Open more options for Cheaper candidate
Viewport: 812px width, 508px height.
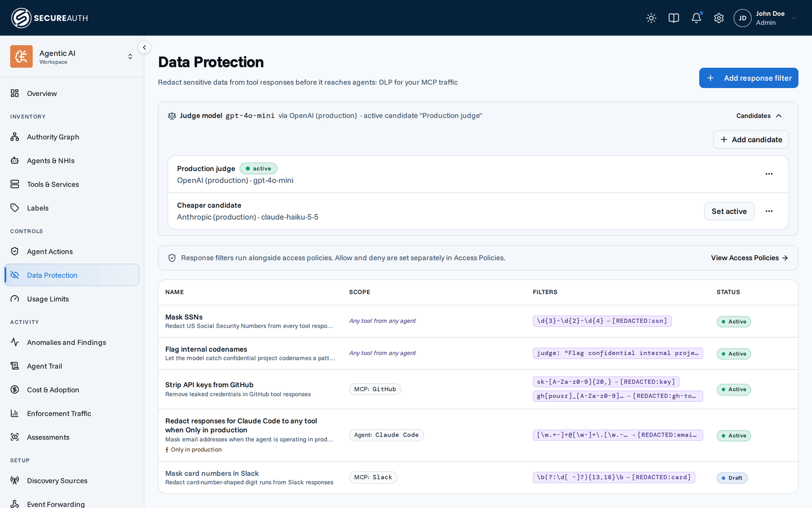pyautogui.click(x=769, y=211)
